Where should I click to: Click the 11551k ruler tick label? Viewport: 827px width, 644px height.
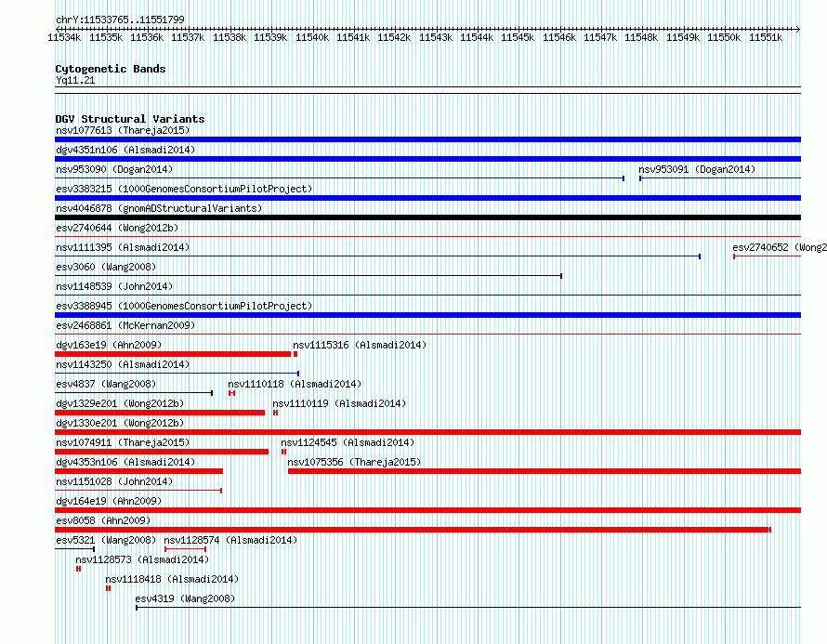766,37
